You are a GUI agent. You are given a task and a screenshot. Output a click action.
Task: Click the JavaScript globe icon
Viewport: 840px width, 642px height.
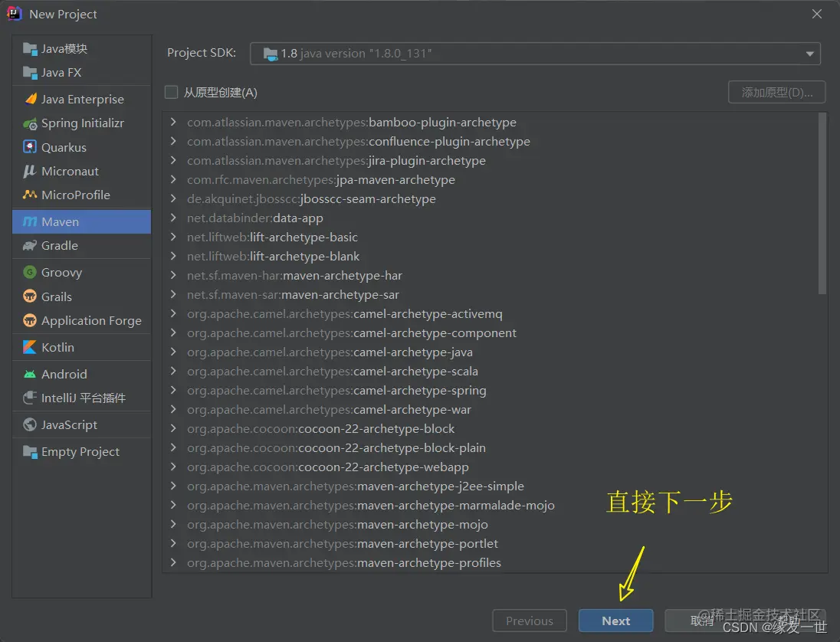tap(30, 424)
